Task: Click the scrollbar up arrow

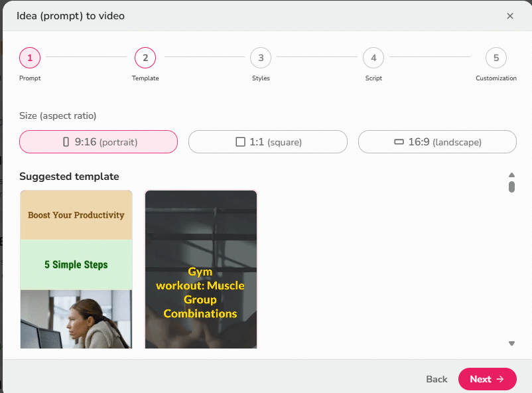Action: pos(511,175)
